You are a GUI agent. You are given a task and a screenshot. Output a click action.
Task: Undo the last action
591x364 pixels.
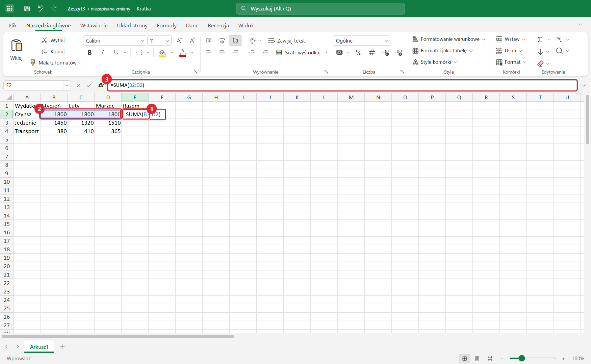41,8
